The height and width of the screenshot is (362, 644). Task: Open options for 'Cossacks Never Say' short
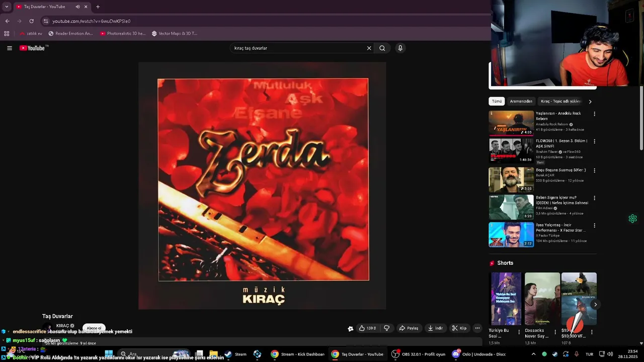point(555,332)
